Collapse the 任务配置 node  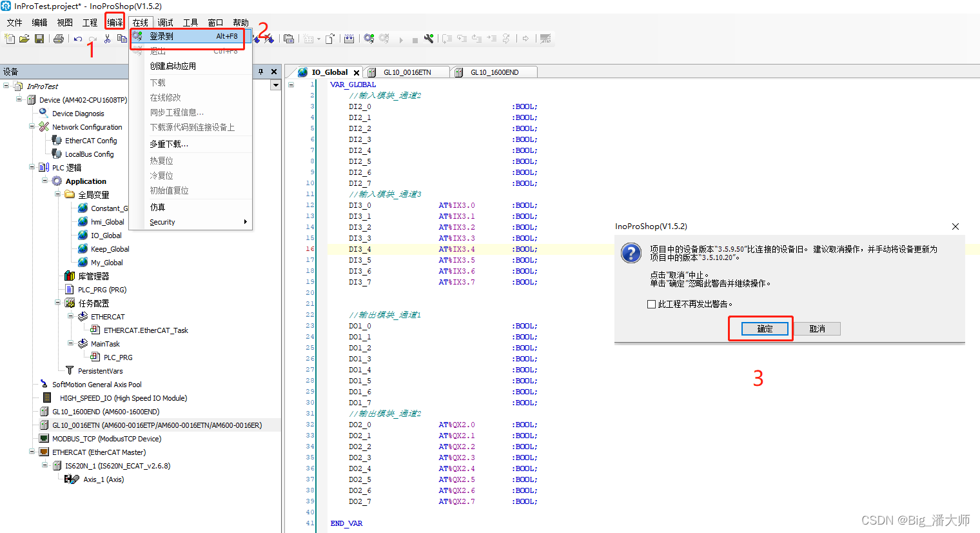tap(58, 303)
